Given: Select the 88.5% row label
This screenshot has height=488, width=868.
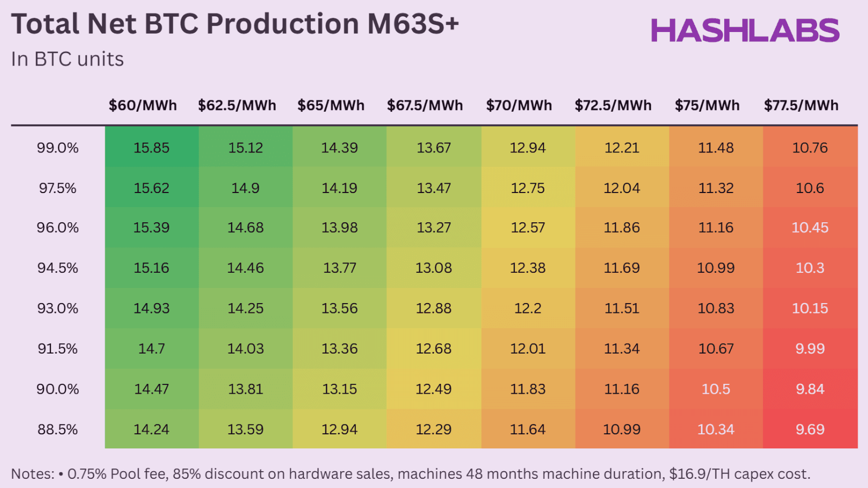Looking at the screenshot, I should [x=58, y=429].
